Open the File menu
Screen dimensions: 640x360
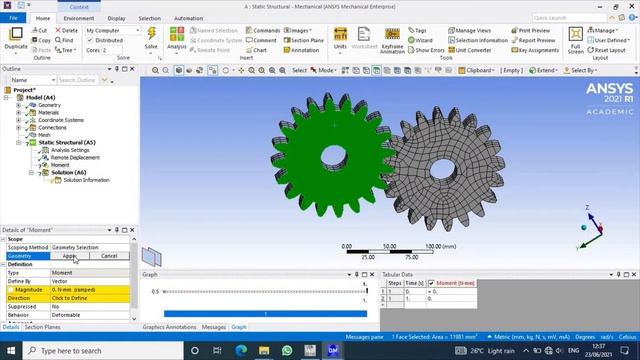point(13,18)
